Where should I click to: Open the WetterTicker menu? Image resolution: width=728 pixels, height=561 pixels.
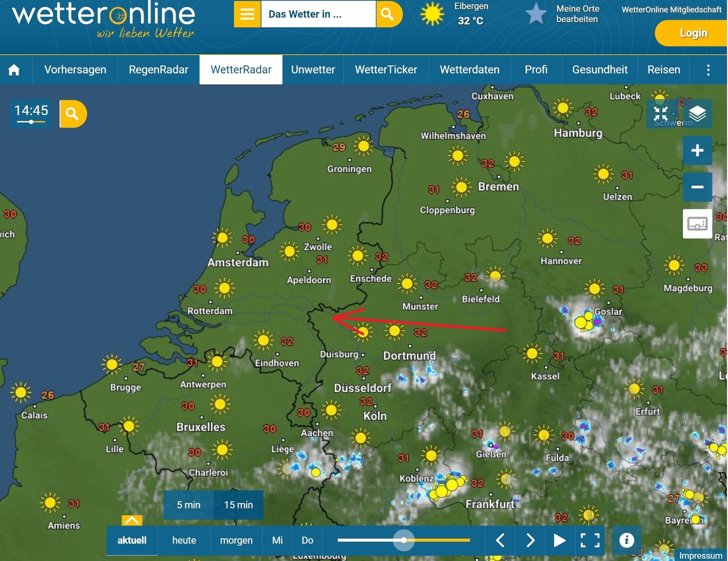pyautogui.click(x=386, y=70)
